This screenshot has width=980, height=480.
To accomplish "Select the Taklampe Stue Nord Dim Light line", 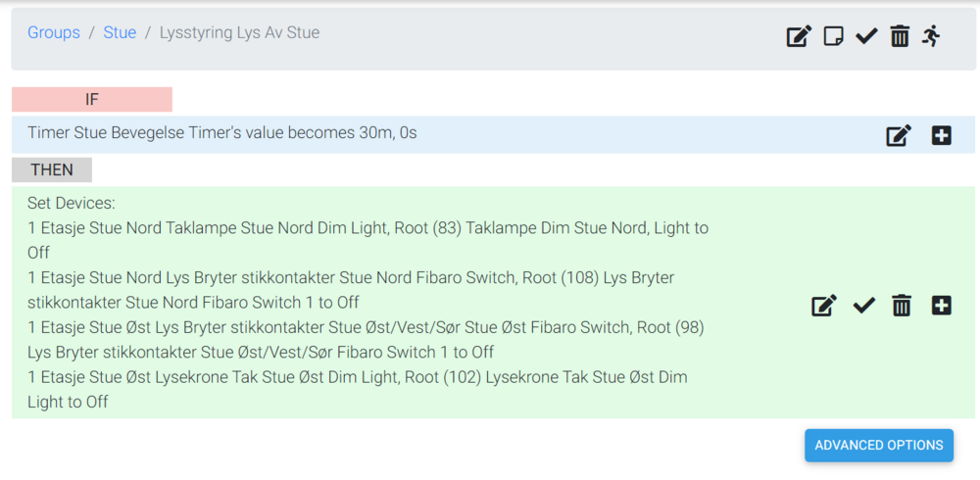I will 367,228.
